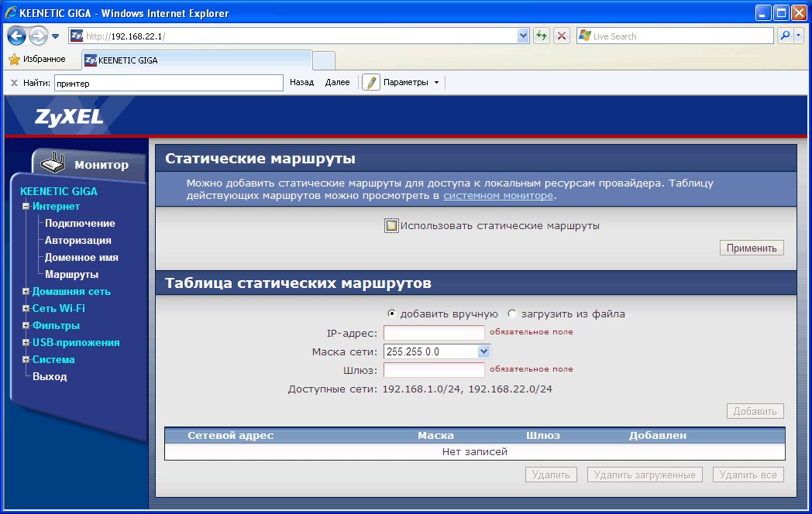Expand the Домашняя сеть section

[26, 291]
